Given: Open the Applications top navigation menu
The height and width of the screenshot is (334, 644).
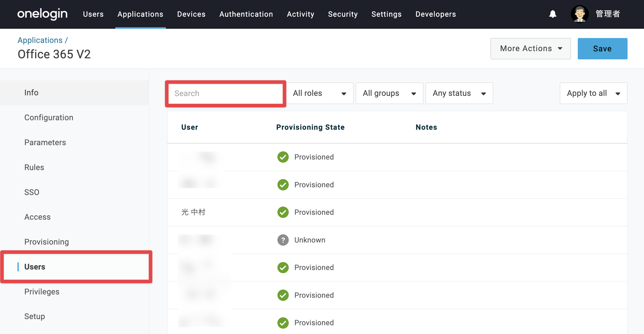Looking at the screenshot, I should pos(140,14).
